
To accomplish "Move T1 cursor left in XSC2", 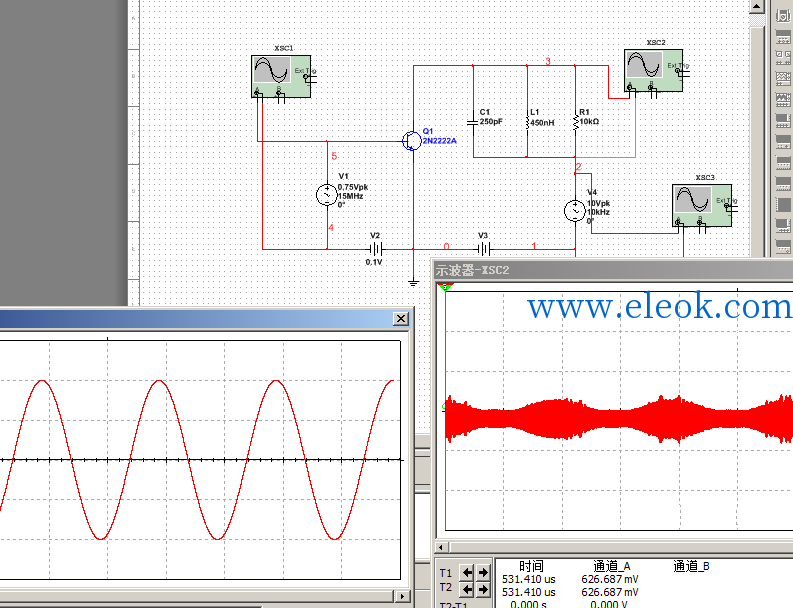I will [467, 573].
